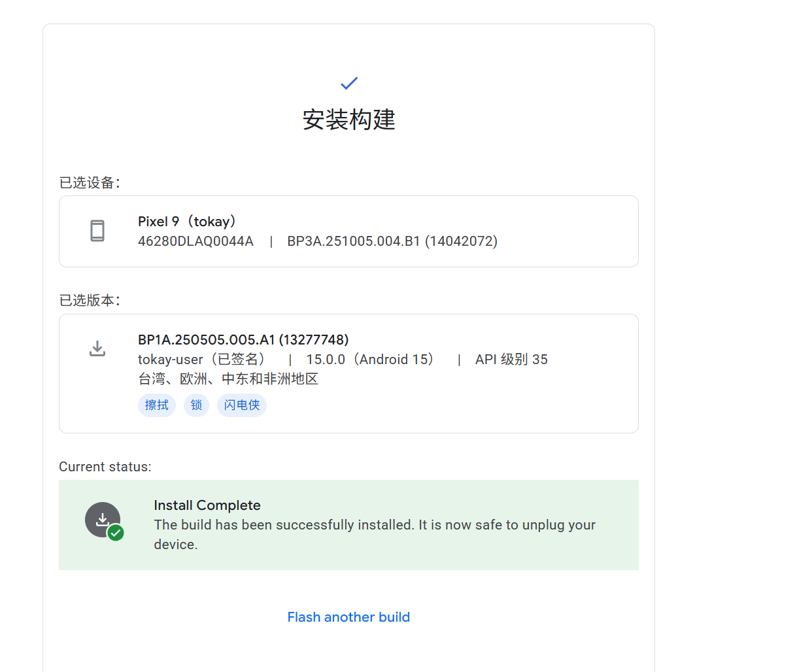Click the 安装构建 page title
The height and width of the screenshot is (672, 810).
point(349,120)
